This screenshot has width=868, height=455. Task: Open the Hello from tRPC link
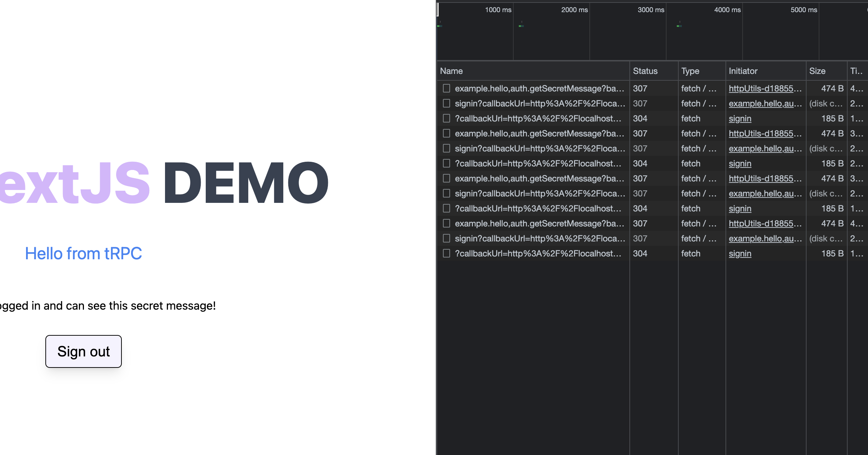pyautogui.click(x=83, y=253)
